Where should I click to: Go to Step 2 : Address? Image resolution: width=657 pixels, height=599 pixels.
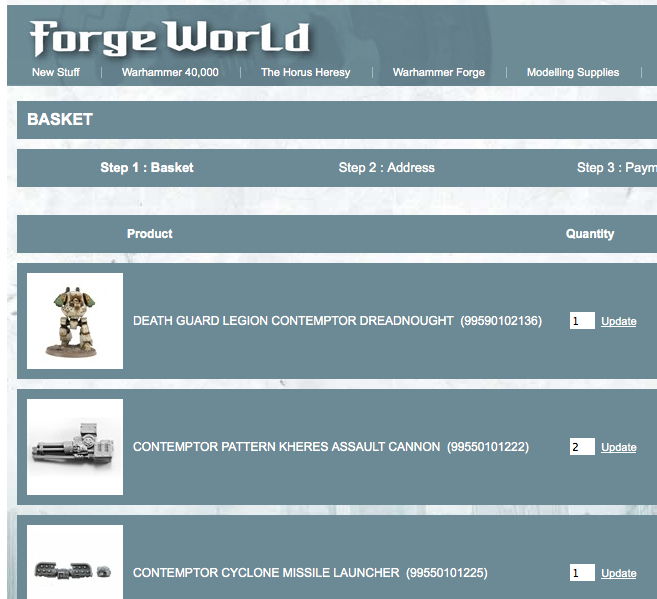(386, 168)
